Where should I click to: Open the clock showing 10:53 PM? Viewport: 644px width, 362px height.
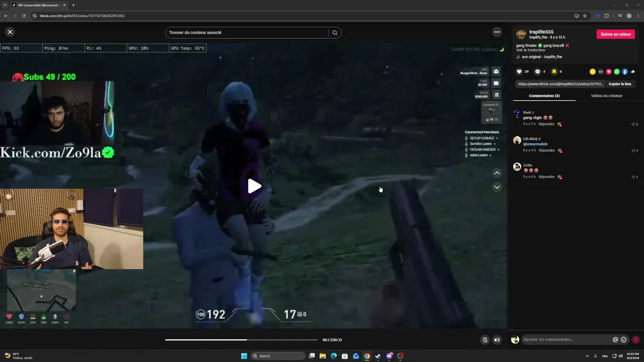[633, 356]
